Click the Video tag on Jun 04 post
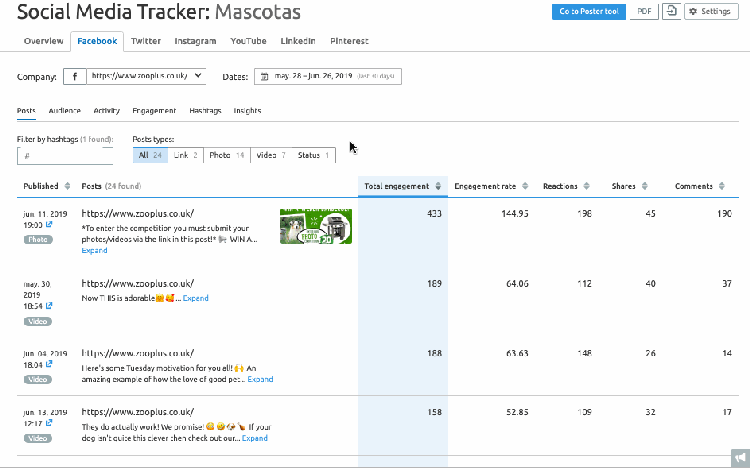 37,379
